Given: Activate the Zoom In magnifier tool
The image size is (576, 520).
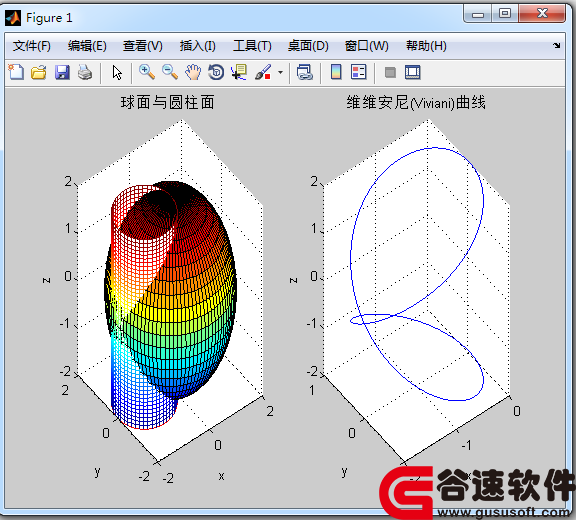Looking at the screenshot, I should coord(147,72).
